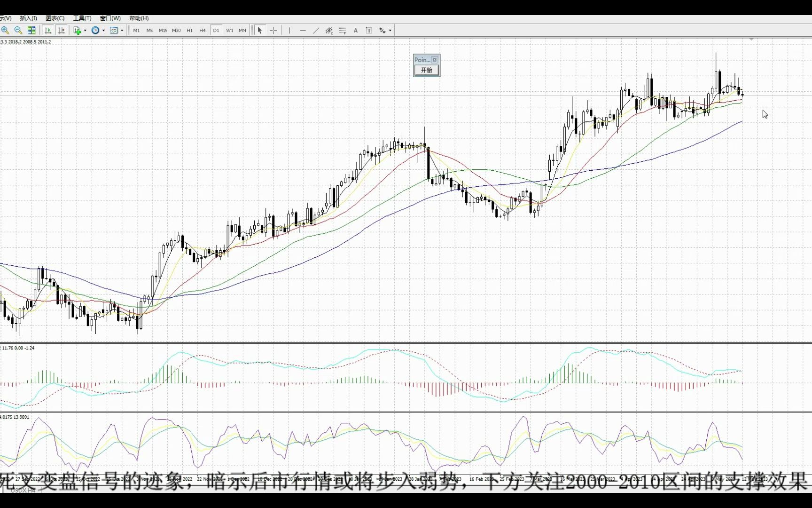Switch to W1 weekly timeframe
The image size is (812, 508).
click(229, 30)
